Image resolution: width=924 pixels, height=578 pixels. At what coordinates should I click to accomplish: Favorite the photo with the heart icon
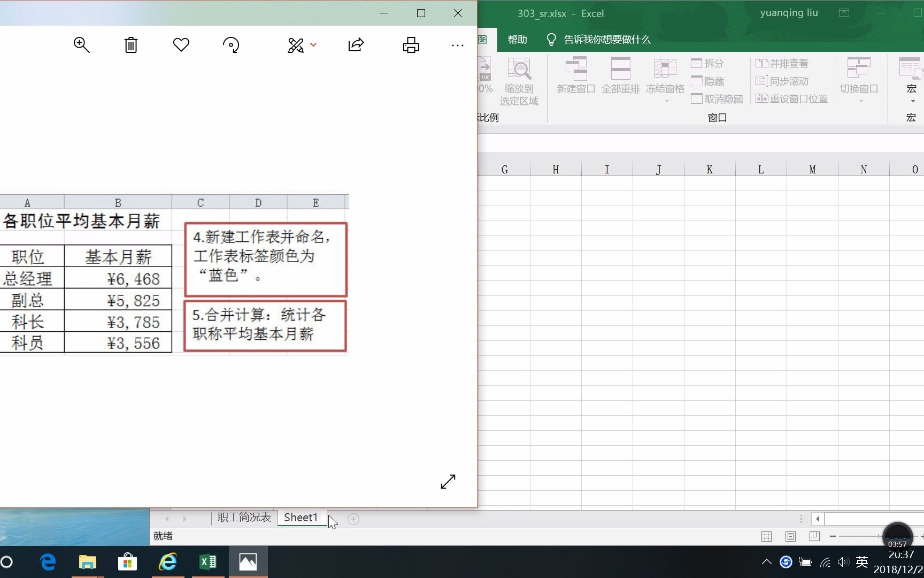coord(181,45)
